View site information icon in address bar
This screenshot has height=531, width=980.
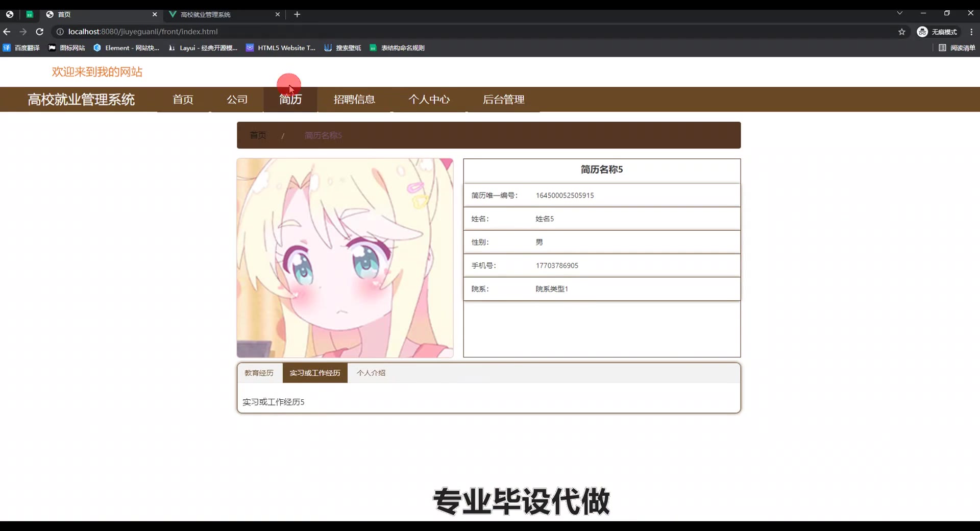pyautogui.click(x=60, y=32)
